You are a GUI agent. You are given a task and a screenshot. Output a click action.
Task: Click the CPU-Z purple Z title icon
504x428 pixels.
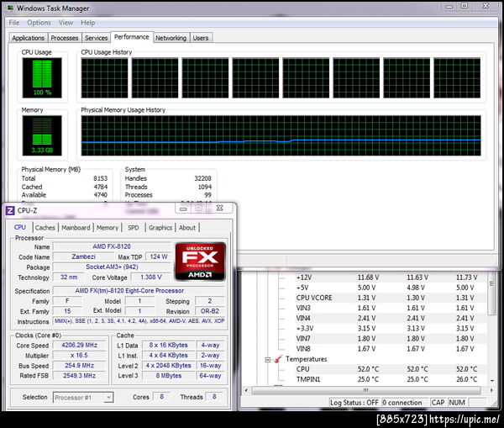[10, 210]
